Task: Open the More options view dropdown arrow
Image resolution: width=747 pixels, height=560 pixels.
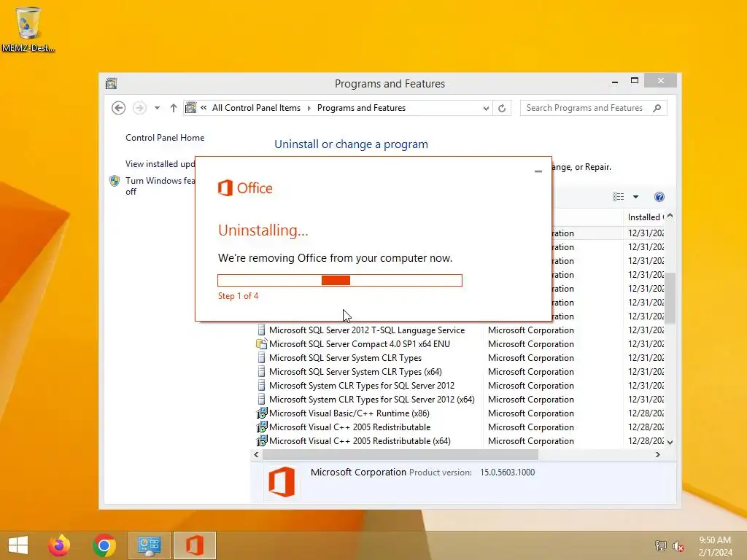Action: point(635,197)
